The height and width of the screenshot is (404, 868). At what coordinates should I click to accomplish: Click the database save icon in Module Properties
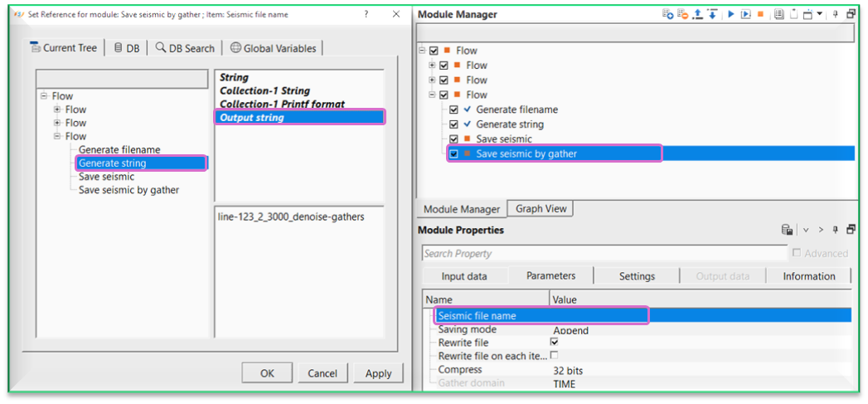[786, 230]
